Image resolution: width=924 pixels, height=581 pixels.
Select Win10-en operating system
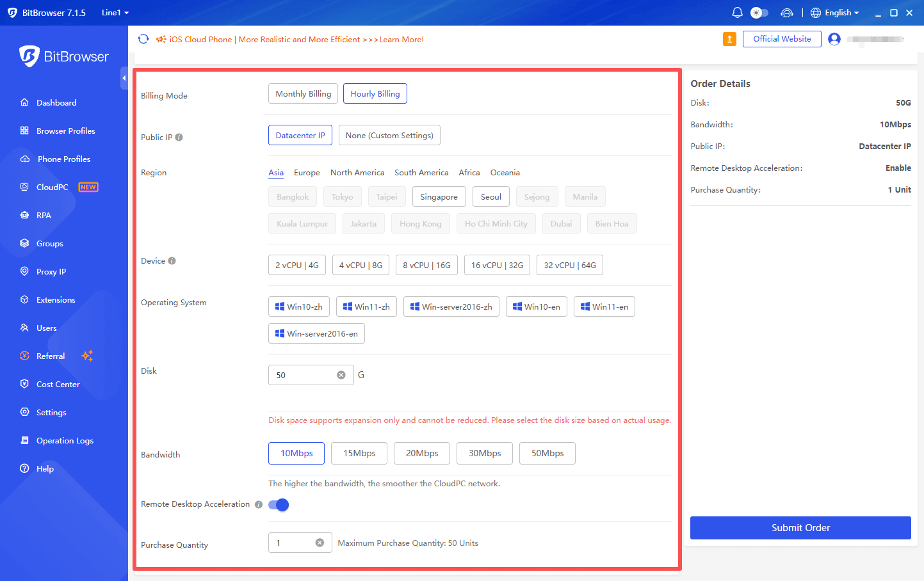click(537, 306)
